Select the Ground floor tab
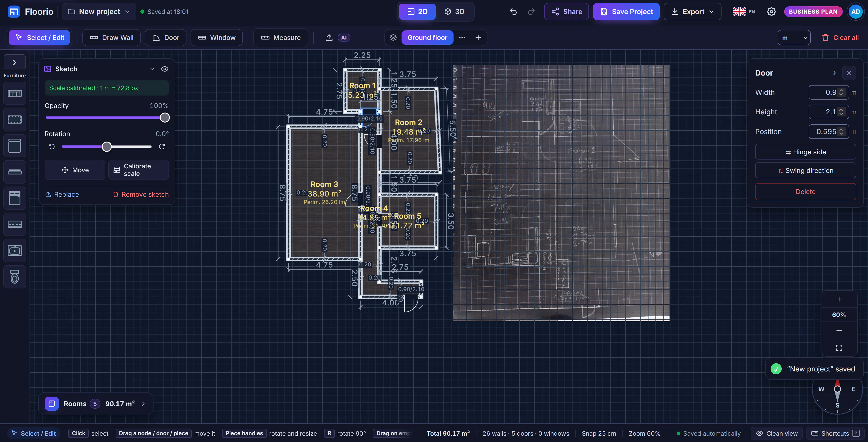The height and width of the screenshot is (442, 868). pos(427,38)
